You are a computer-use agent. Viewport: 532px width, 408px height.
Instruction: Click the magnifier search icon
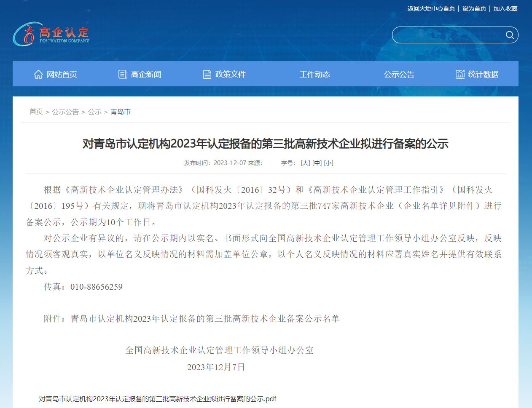click(510, 35)
